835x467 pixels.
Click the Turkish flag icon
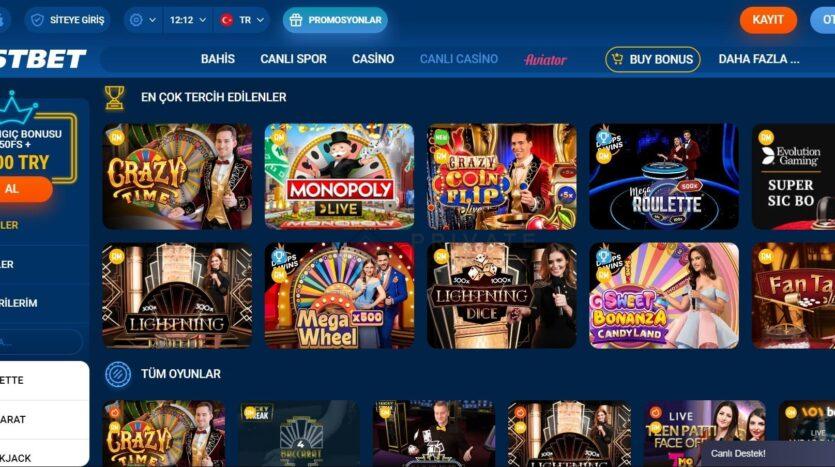pyautogui.click(x=227, y=20)
